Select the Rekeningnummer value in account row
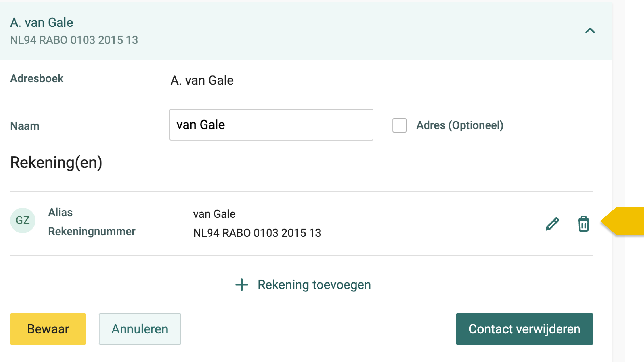This screenshot has height=362, width=644. click(x=257, y=233)
